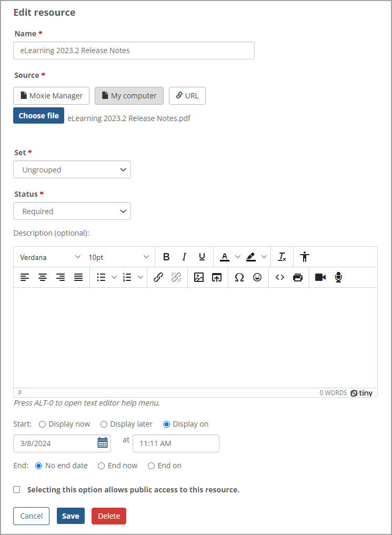
Task: Run the accessibility checker
Action: coord(304,257)
